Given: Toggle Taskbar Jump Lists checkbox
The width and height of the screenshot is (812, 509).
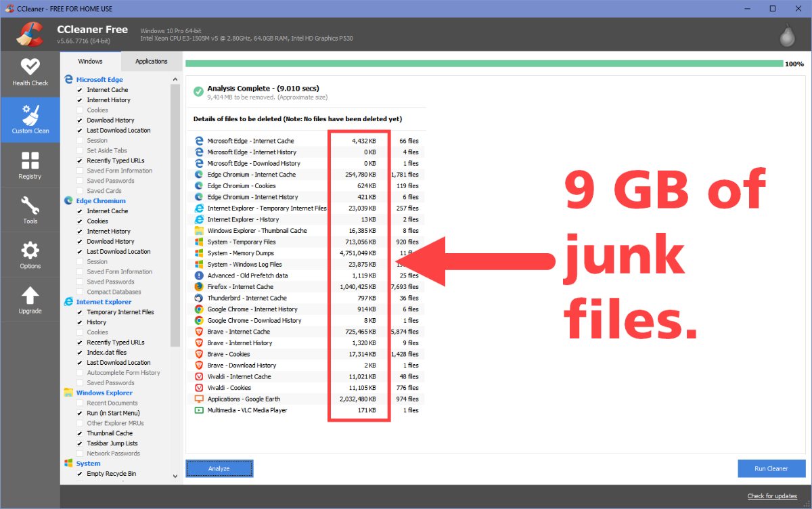Looking at the screenshot, I should [x=80, y=443].
